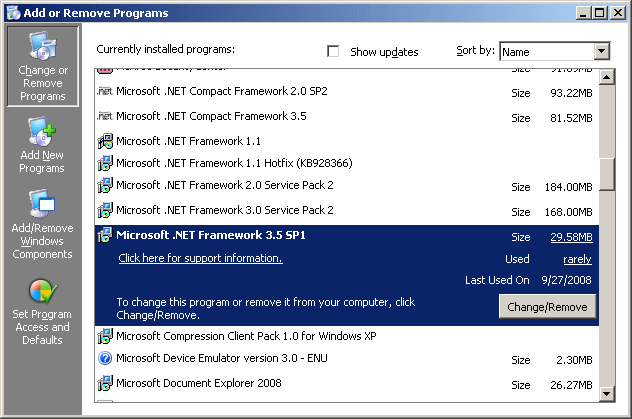632x419 pixels.
Task: Click the scrollbar down arrow
Action: tap(607, 394)
